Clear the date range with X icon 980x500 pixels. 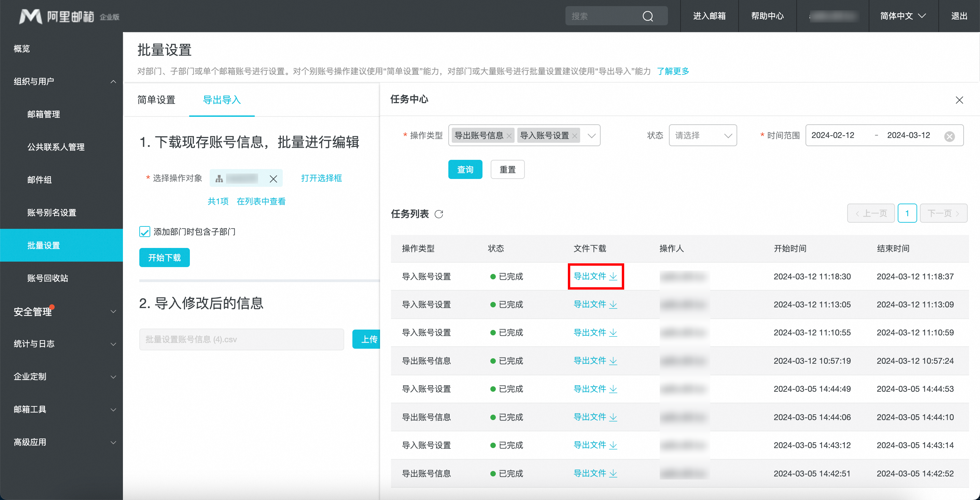pos(949,136)
